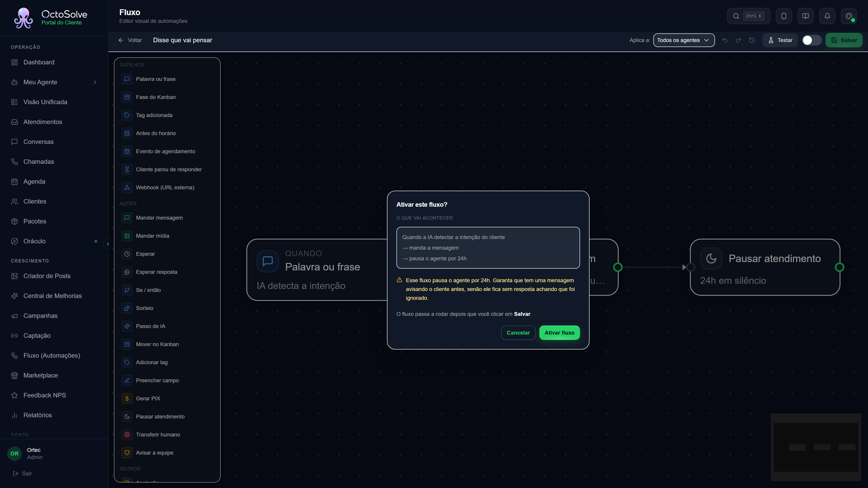The height and width of the screenshot is (488, 868).
Task: Click the mobile device preview icon
Action: tap(784, 16)
